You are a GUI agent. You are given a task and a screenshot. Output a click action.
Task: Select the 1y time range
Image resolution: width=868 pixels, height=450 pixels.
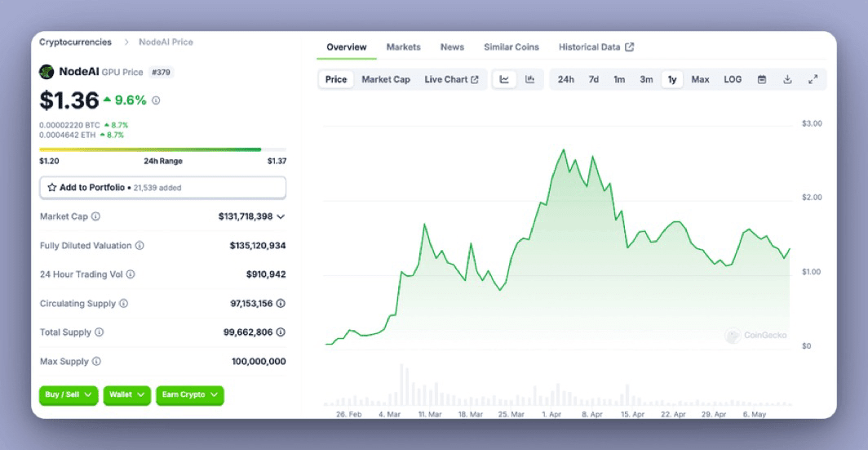pyautogui.click(x=672, y=79)
